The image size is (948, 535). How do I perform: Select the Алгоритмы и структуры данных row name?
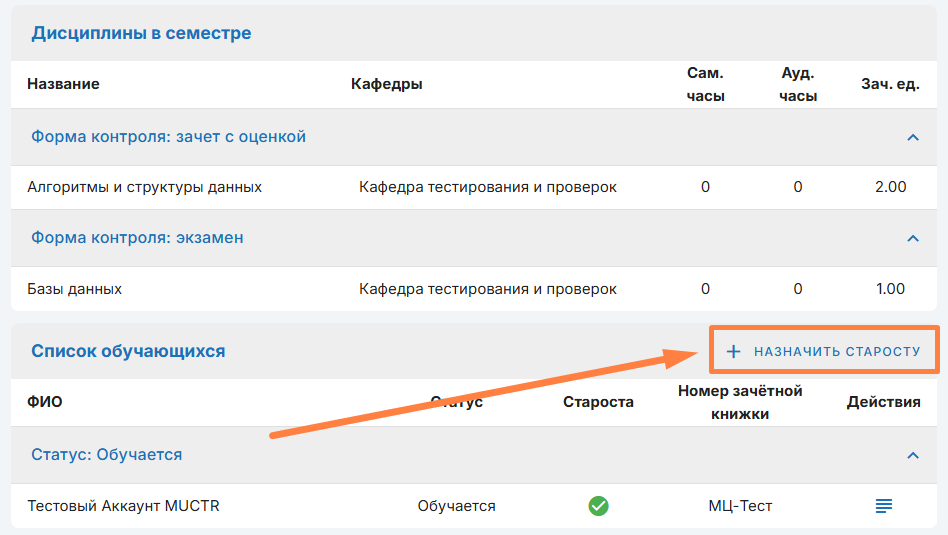click(x=144, y=187)
